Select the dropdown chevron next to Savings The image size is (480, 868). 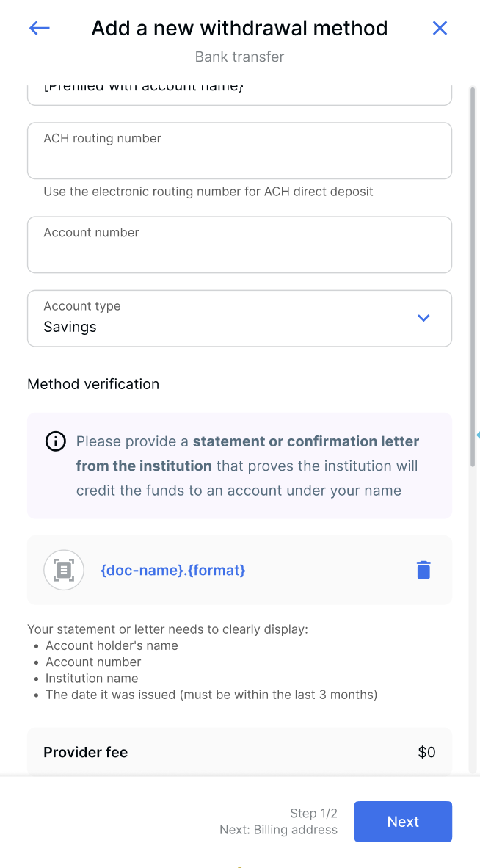click(x=423, y=318)
